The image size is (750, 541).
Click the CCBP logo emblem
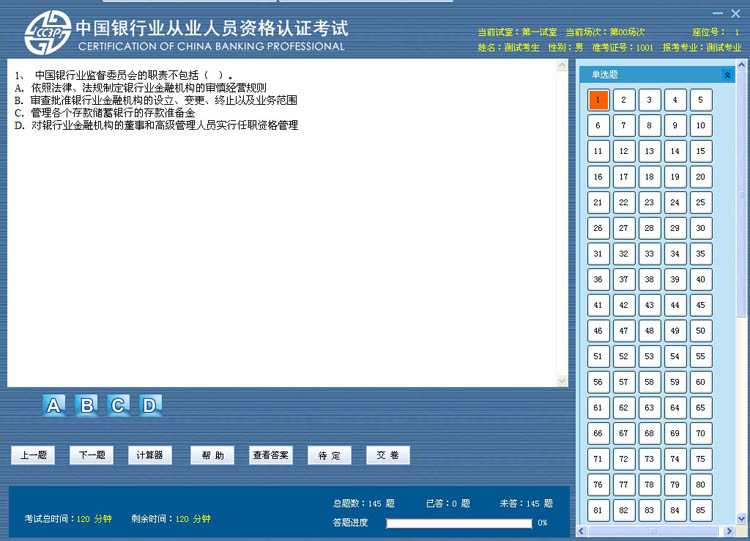coord(48,33)
